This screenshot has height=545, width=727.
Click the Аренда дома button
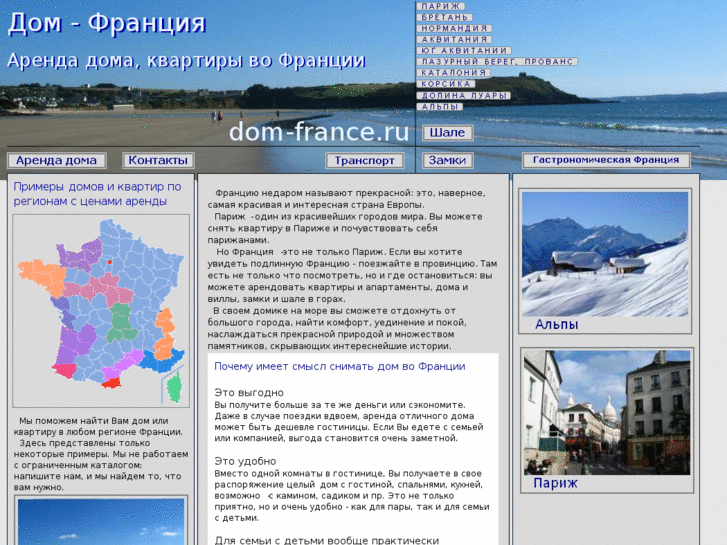click(57, 160)
